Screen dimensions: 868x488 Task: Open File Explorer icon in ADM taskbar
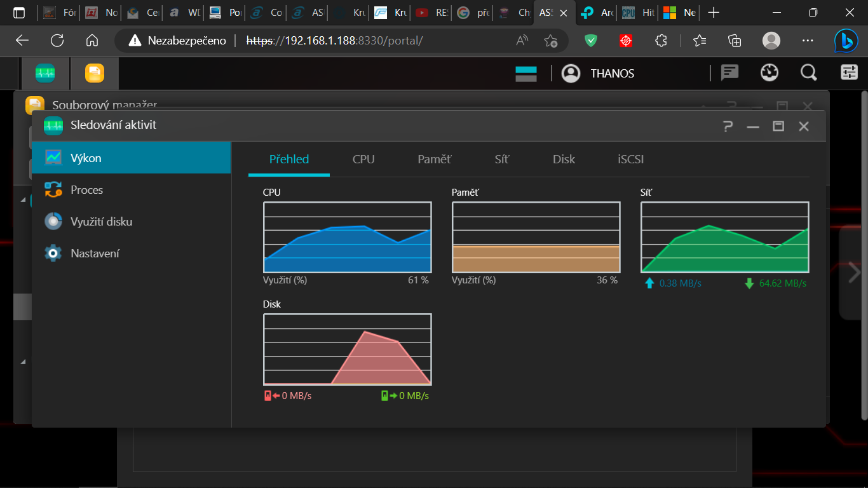[94, 73]
